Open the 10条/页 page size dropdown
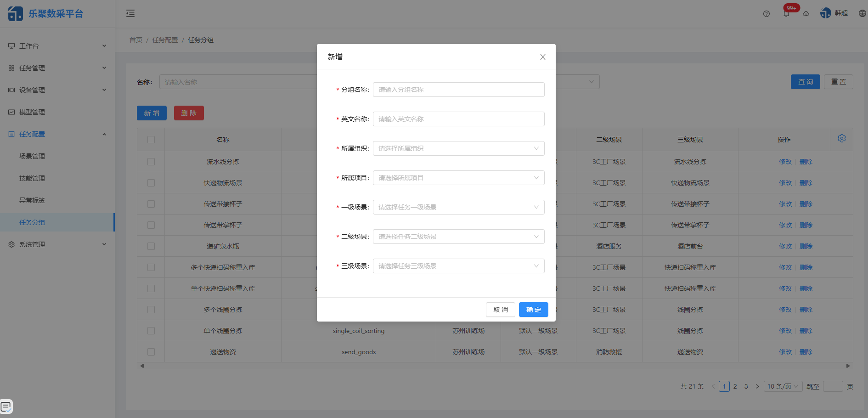 coord(782,386)
